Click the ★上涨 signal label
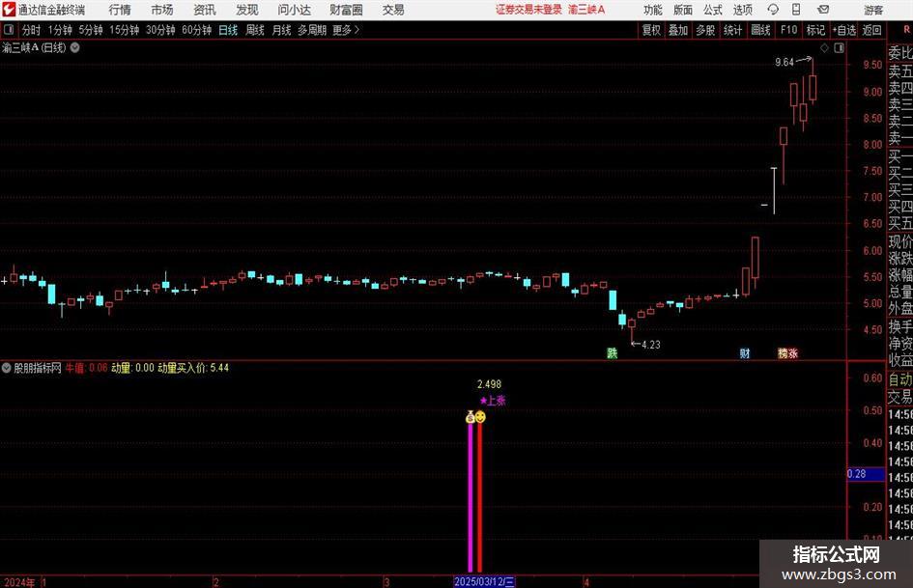913x588 pixels. coord(493,401)
